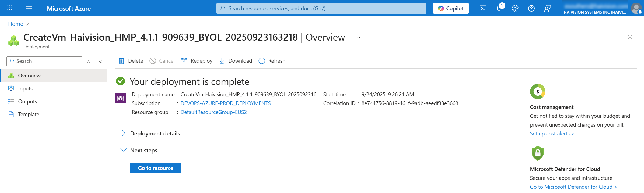Click the Copilot button
The width and height of the screenshot is (644, 193).
(x=451, y=8)
